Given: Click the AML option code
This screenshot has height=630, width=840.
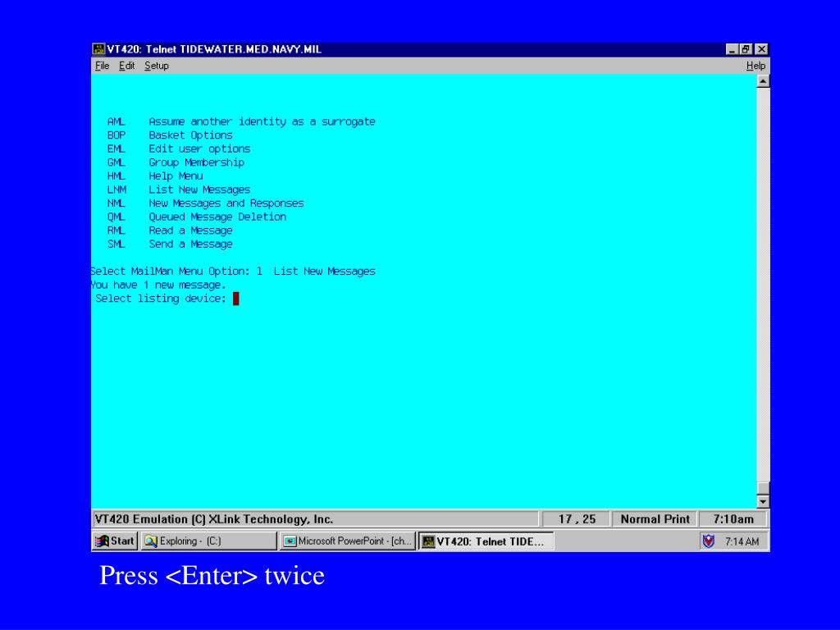Looking at the screenshot, I should [116, 121].
